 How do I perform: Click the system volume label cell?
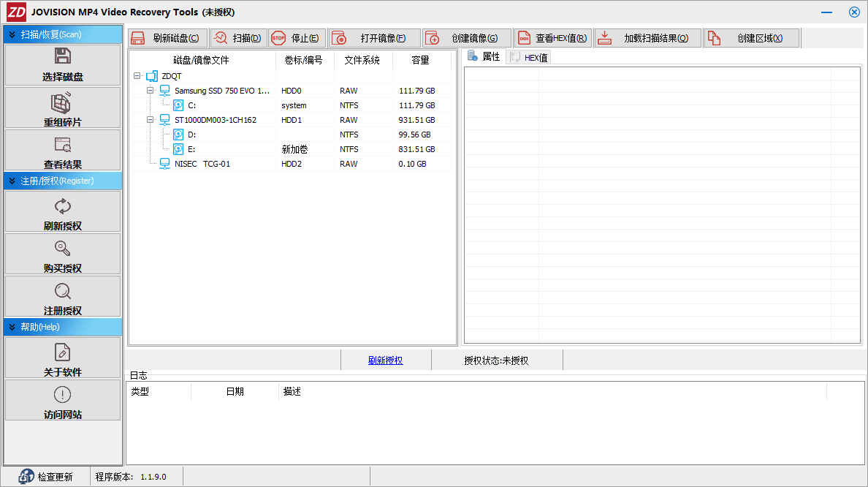pyautogui.click(x=294, y=105)
